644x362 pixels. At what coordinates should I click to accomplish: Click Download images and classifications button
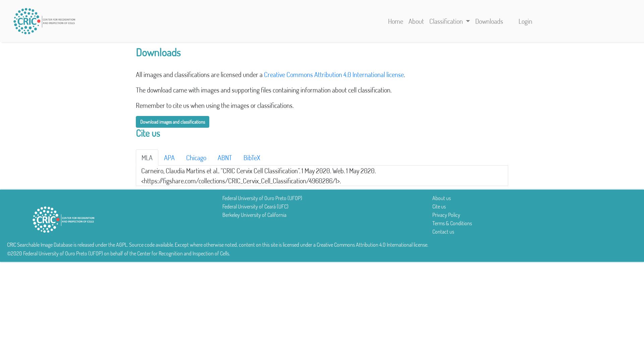(172, 122)
